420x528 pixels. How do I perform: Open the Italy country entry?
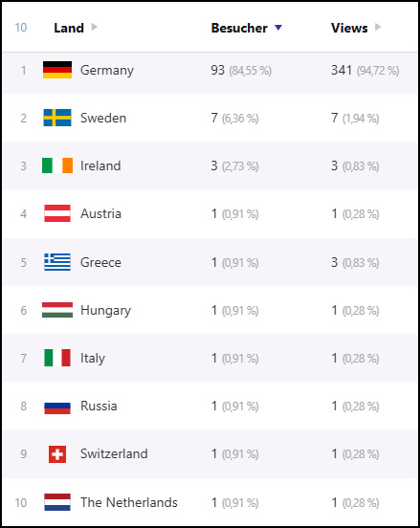[93, 359]
